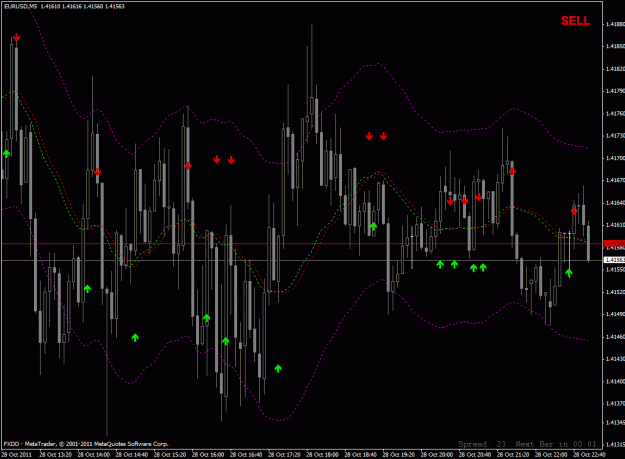Select the grey current bid price line
The width and height of the screenshot is (625, 459).
(x=302, y=261)
